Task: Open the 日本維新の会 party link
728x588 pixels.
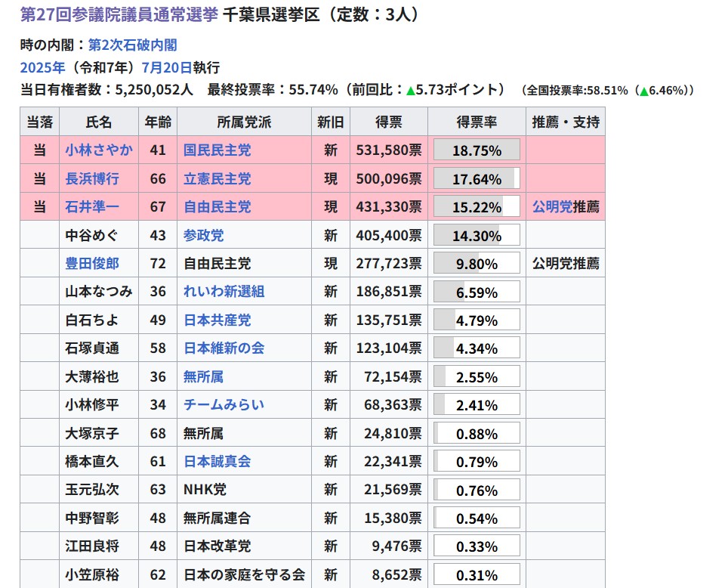Action: click(x=224, y=348)
